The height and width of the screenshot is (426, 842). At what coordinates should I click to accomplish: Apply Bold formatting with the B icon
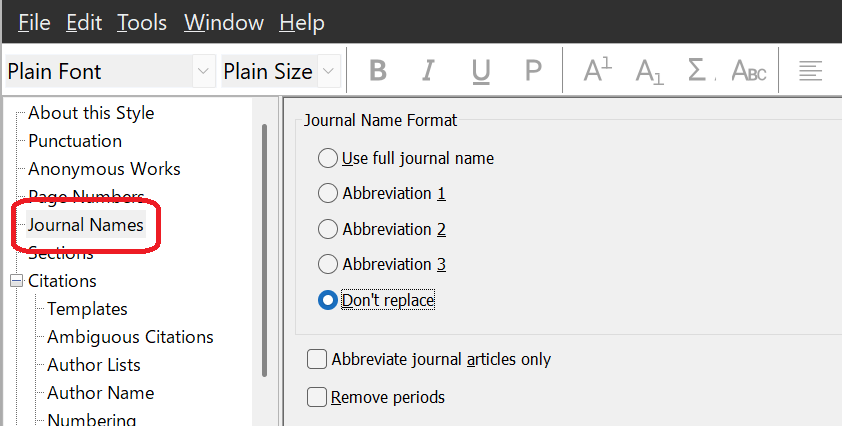[378, 70]
